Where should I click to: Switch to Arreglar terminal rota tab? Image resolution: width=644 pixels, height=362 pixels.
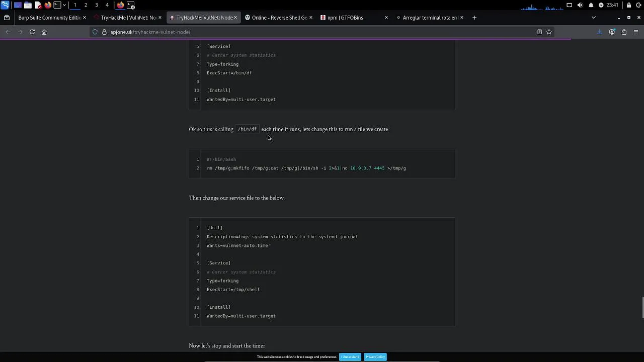[x=429, y=18]
